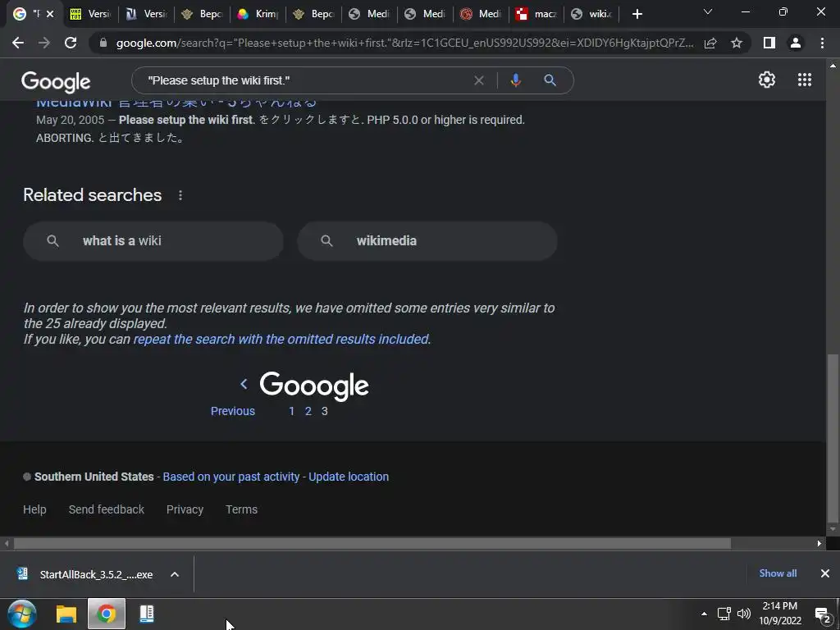Open Windows Start menu

click(x=22, y=614)
